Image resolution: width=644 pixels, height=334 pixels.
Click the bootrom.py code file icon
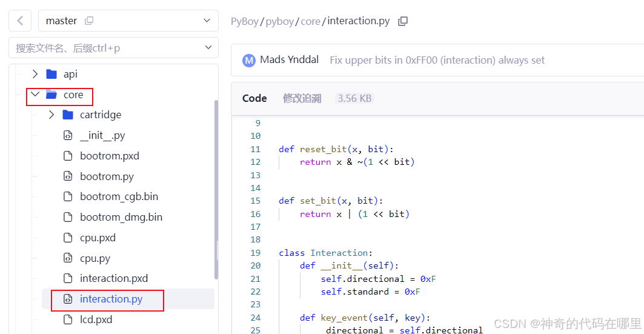click(x=68, y=176)
